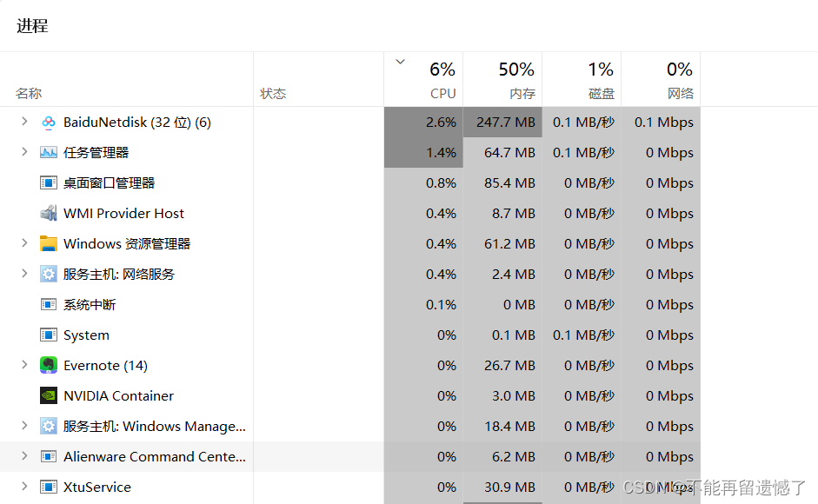Click the XtuService process icon

tap(49, 487)
